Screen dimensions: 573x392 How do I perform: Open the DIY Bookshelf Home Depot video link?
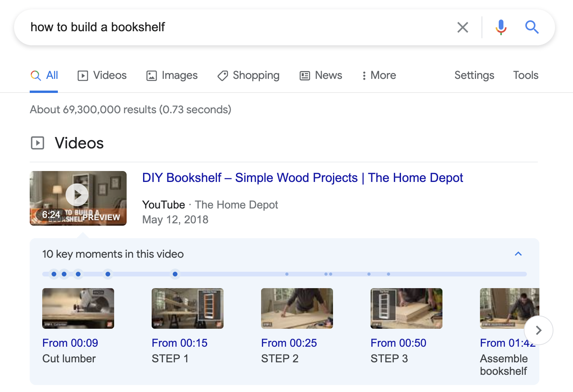pyautogui.click(x=303, y=178)
